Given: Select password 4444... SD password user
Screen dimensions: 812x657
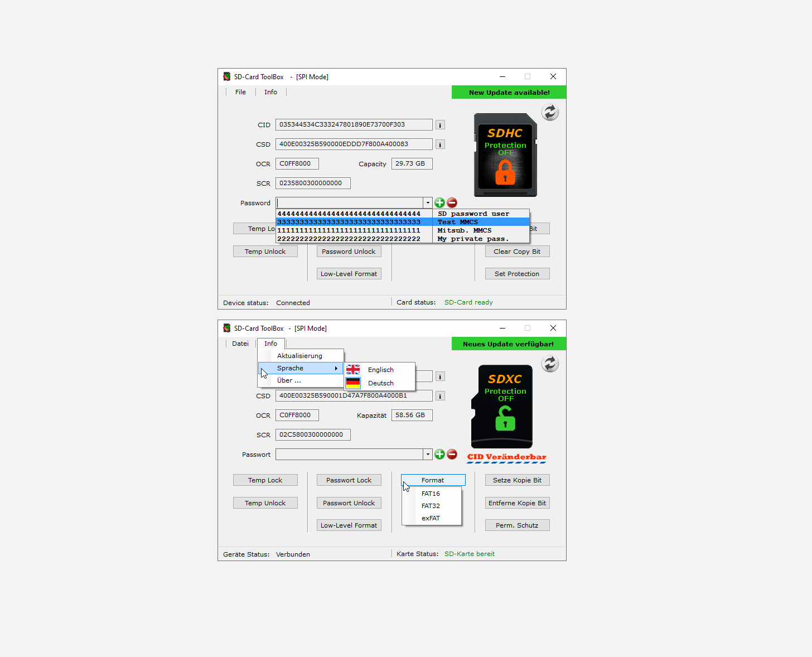Looking at the screenshot, I should (x=402, y=214).
